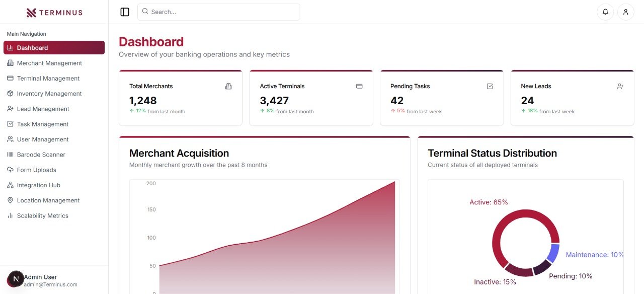Click the Pending Tasks checkmark icon

pyautogui.click(x=490, y=86)
